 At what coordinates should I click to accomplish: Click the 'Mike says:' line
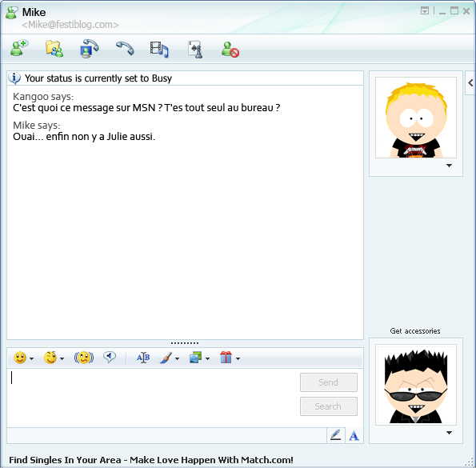(37, 125)
